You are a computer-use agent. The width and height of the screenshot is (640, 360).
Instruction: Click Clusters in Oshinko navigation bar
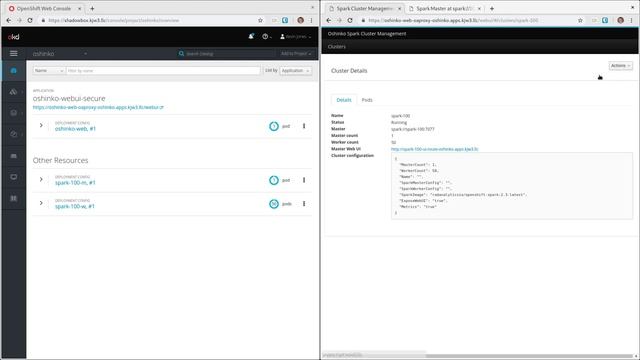click(337, 47)
